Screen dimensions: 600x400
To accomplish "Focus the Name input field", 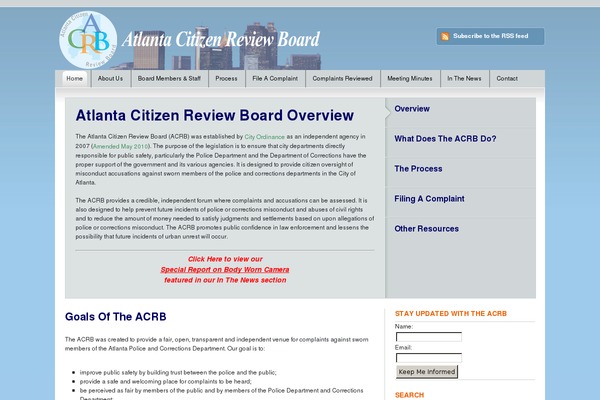I will (x=429, y=337).
